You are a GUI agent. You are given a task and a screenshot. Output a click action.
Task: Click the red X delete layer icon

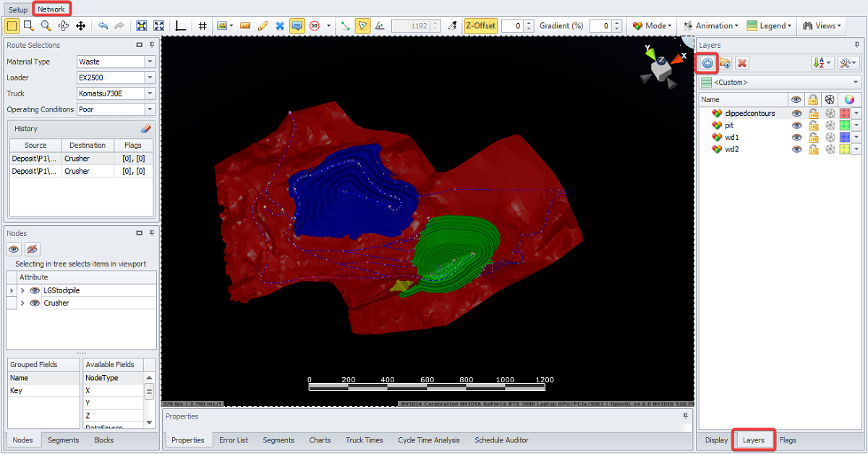click(x=741, y=63)
